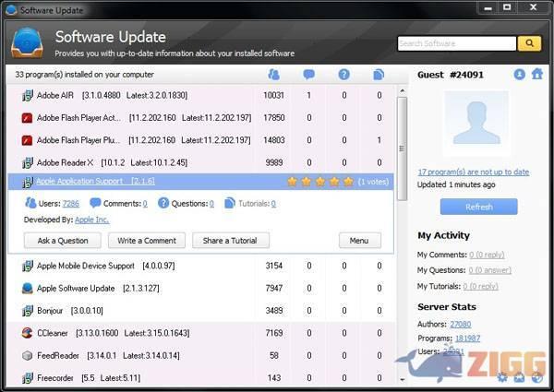Select the Adobe Reader X row text

pyautogui.click(x=112, y=162)
